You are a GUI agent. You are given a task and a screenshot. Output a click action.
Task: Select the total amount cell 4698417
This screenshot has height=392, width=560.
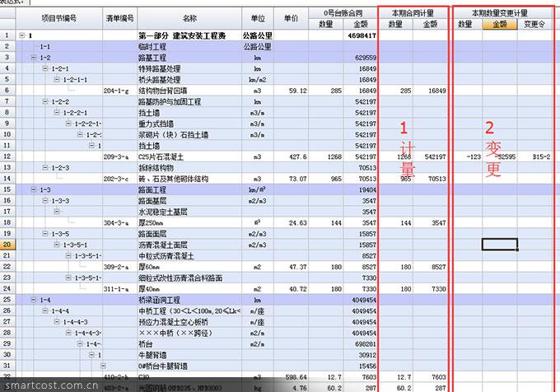360,35
